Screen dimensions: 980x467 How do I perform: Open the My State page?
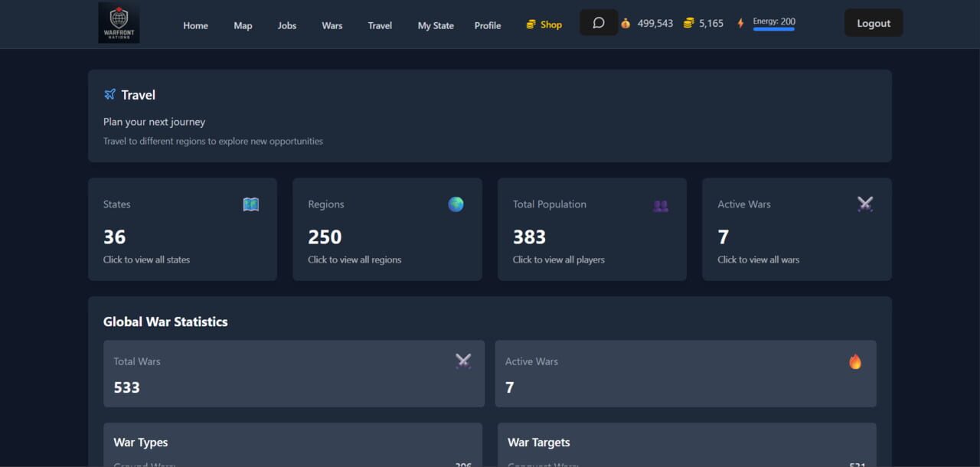(x=435, y=25)
